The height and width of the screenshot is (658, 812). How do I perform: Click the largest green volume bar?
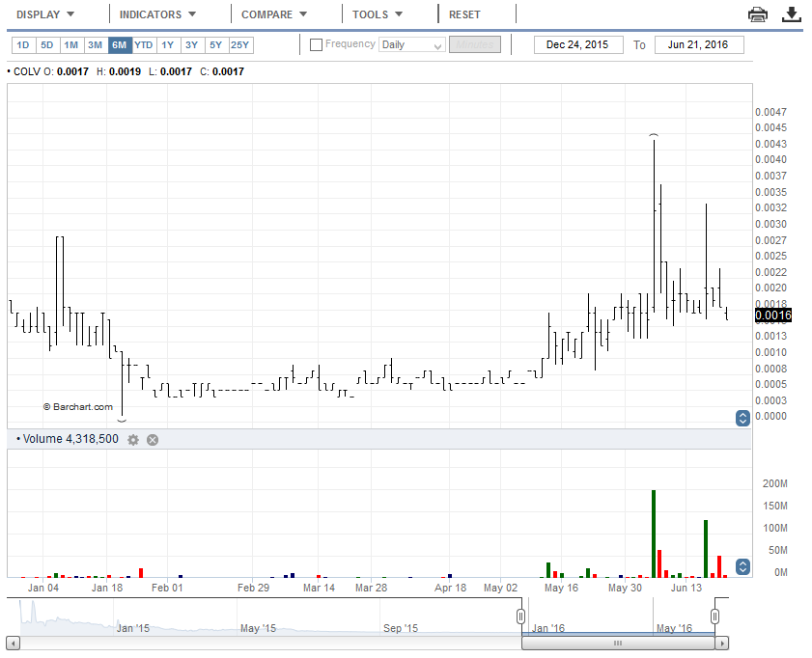pos(654,534)
